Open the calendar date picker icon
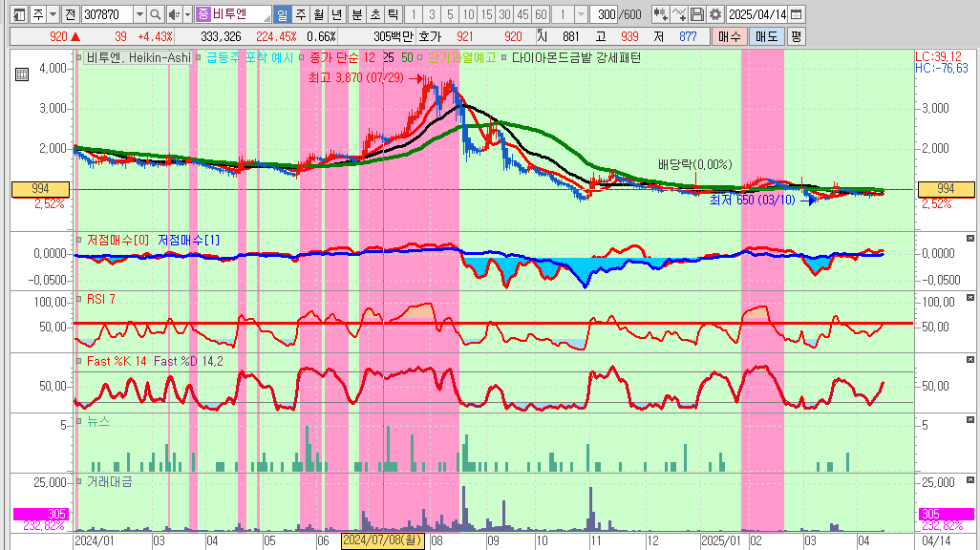This screenshot has width=980, height=550. pyautogui.click(x=797, y=13)
